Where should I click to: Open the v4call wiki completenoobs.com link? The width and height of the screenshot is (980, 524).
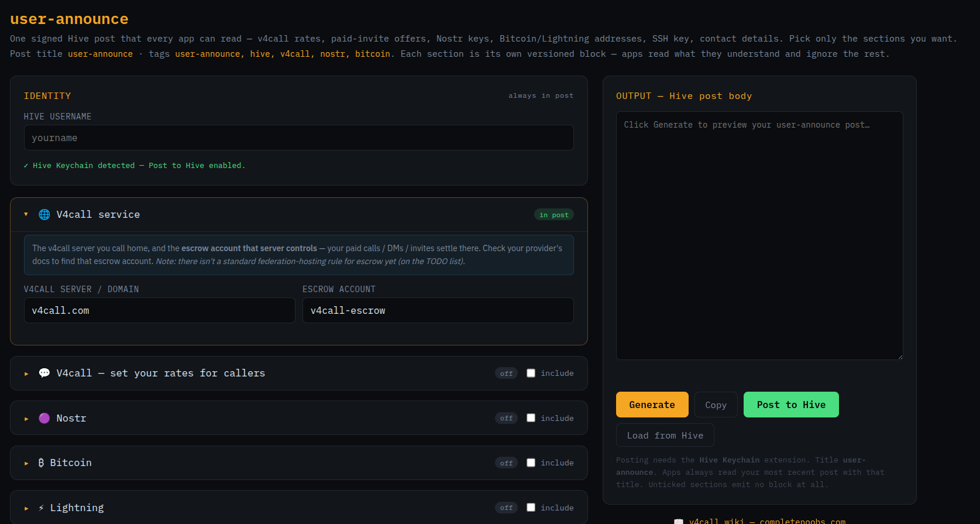tap(767, 521)
